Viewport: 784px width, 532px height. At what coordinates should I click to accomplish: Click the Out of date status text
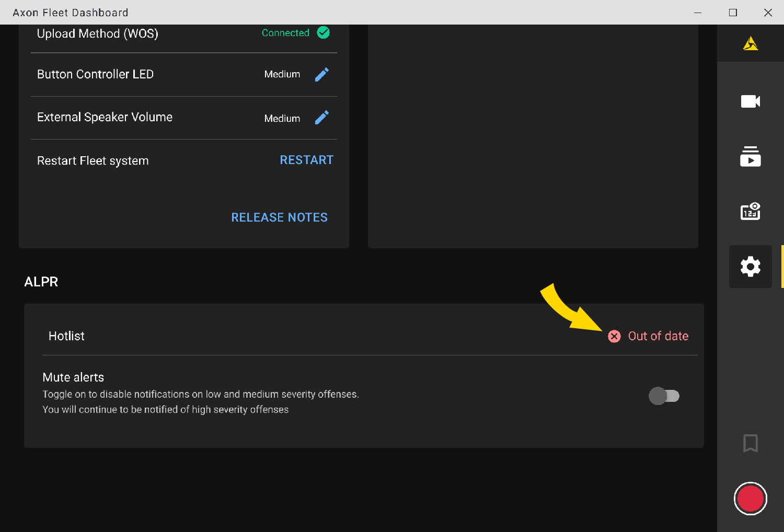(x=658, y=336)
